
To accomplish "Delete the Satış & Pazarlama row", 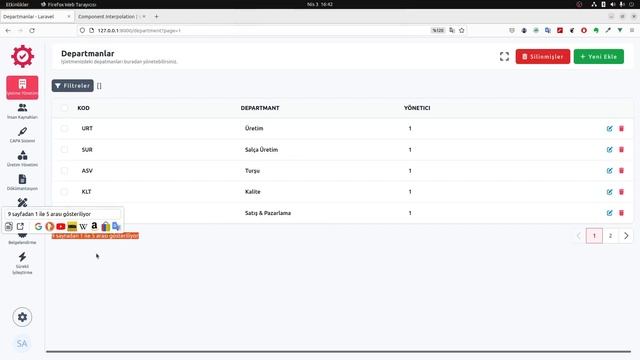I will coord(622,213).
